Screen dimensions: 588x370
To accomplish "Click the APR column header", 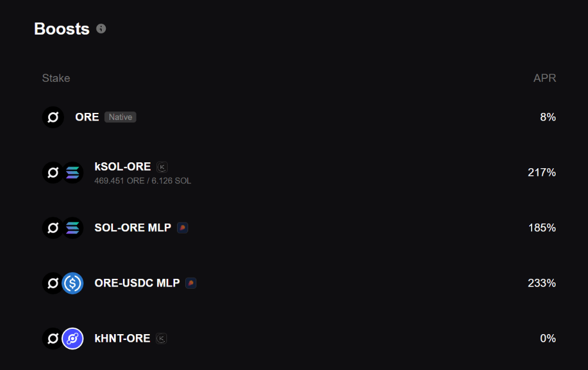I will pos(544,78).
